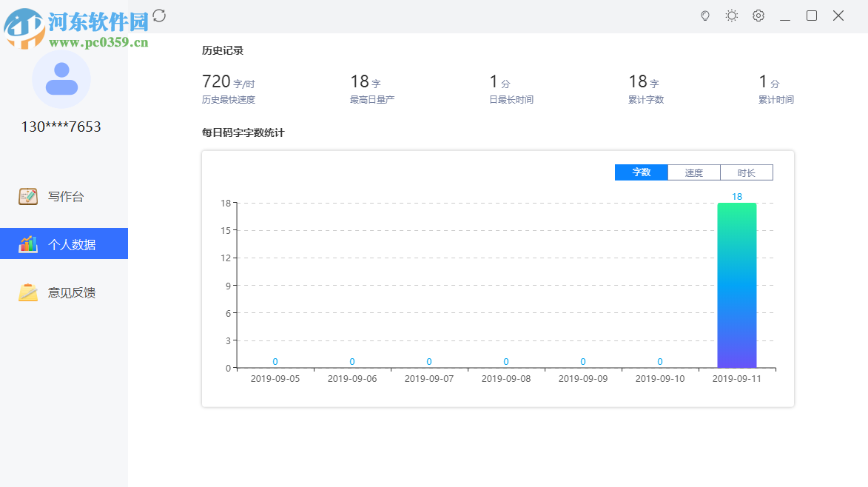The image size is (868, 487).
Task: Click the phone number 130****7653
Action: pos(61,127)
